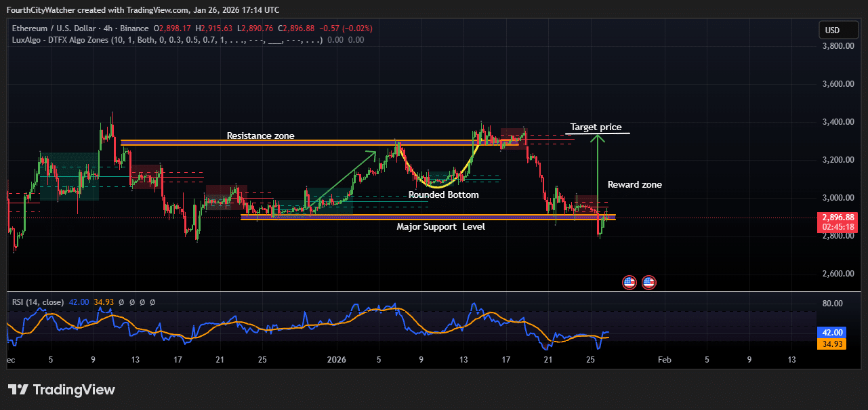
Task: Click the Major Support Level text annotation
Action: pyautogui.click(x=440, y=226)
